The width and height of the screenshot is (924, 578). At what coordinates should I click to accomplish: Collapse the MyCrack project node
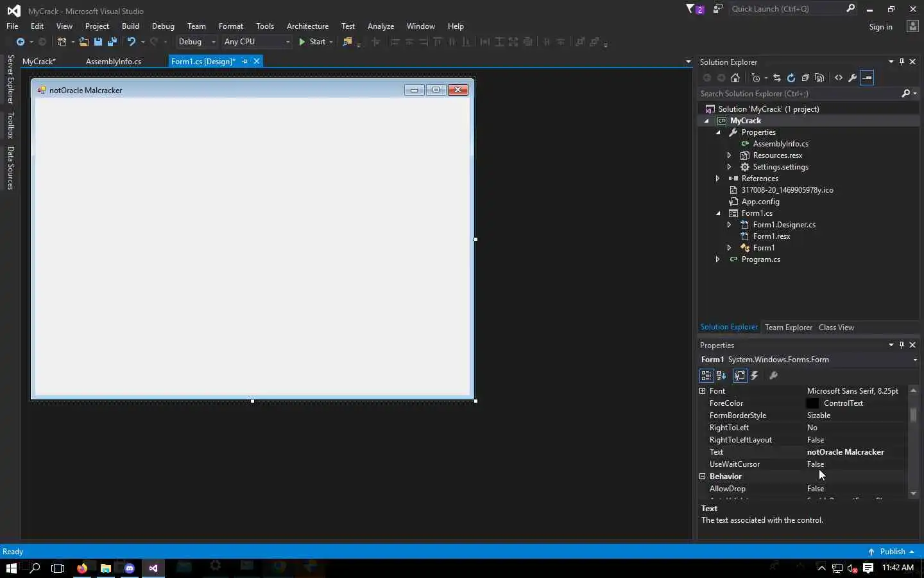point(706,121)
